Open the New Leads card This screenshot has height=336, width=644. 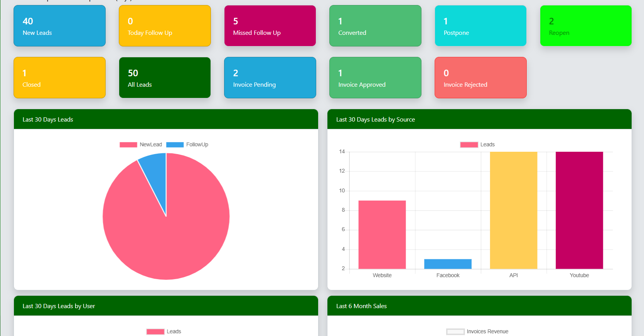coord(59,26)
